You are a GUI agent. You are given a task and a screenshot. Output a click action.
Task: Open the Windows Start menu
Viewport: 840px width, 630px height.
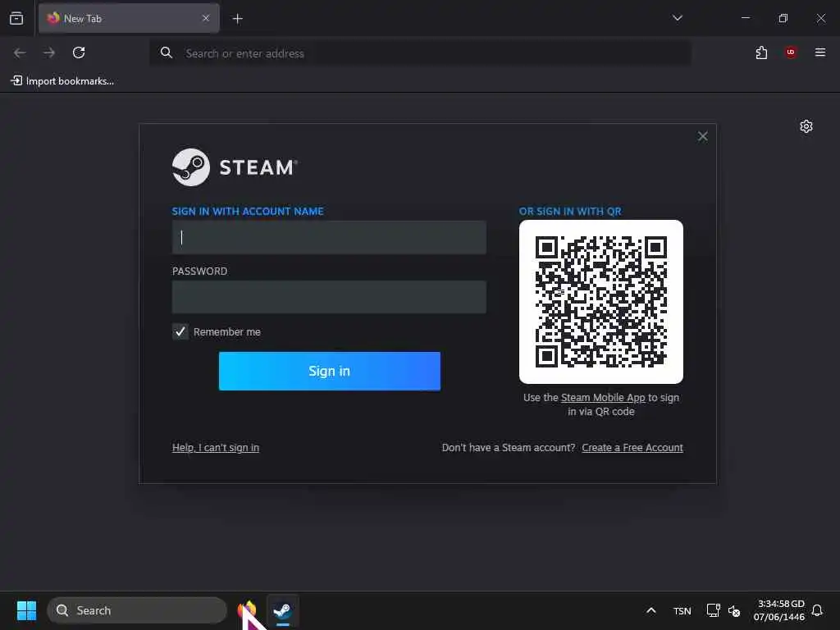click(26, 610)
